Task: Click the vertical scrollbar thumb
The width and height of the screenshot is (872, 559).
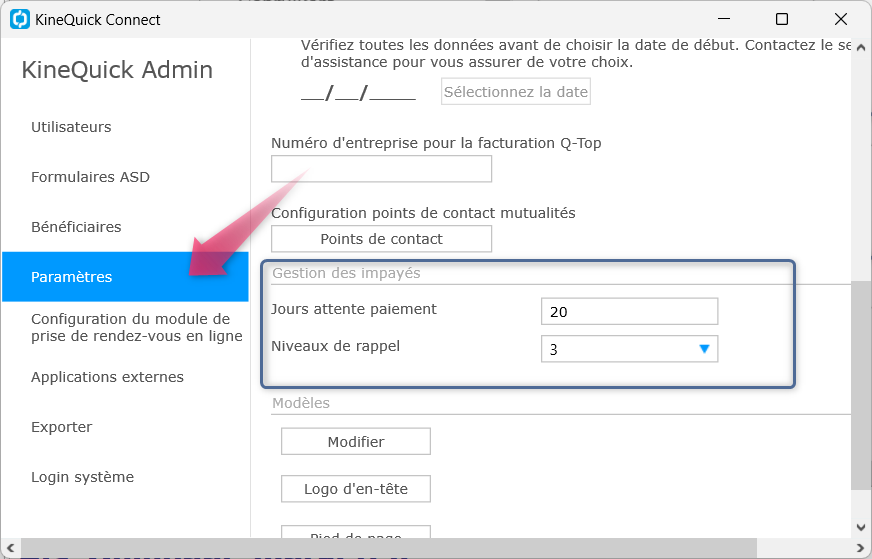Action: [861, 385]
